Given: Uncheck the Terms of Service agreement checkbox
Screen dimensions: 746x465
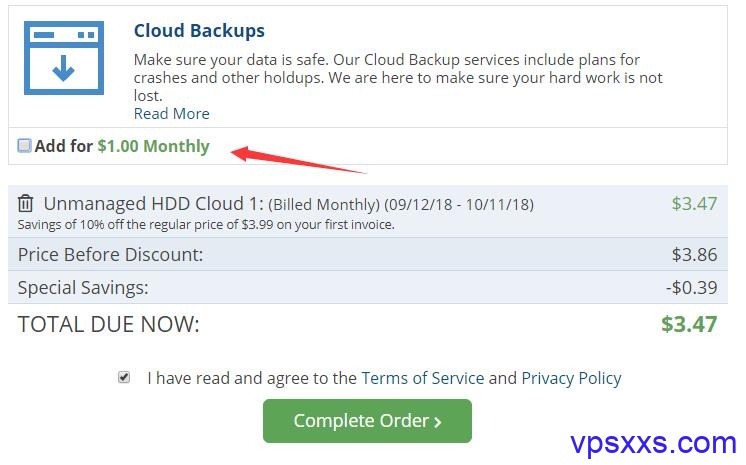Looking at the screenshot, I should (124, 377).
